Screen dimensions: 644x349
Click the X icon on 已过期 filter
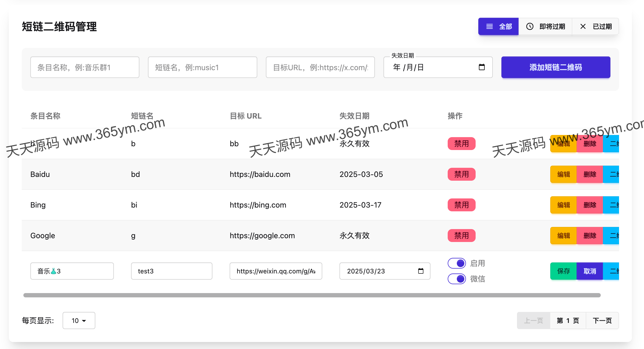click(x=583, y=26)
